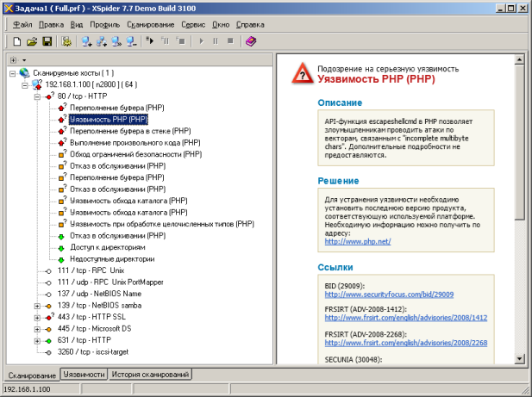The width and height of the screenshot is (532, 397).
Task: Open the Сервис menu
Action: pyautogui.click(x=193, y=25)
